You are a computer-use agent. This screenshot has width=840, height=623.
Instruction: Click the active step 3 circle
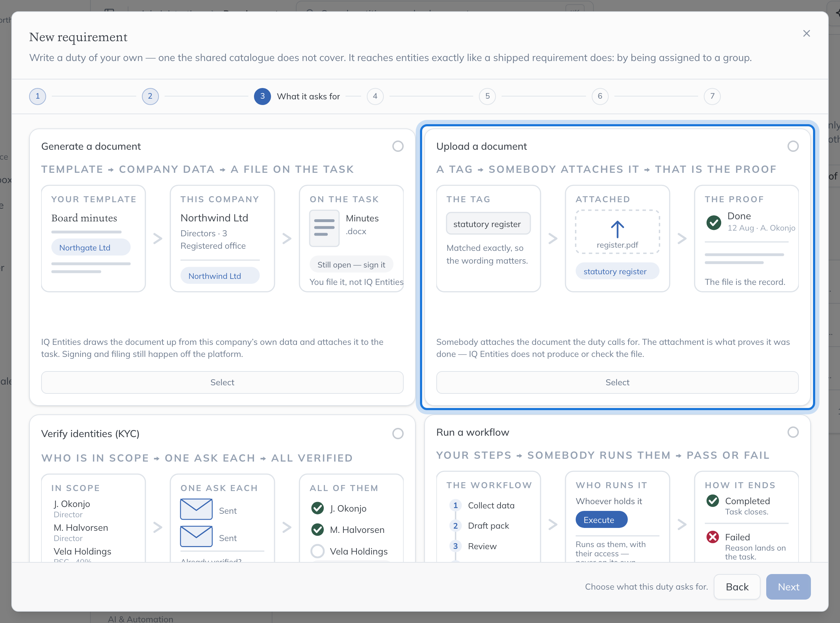pos(262,96)
